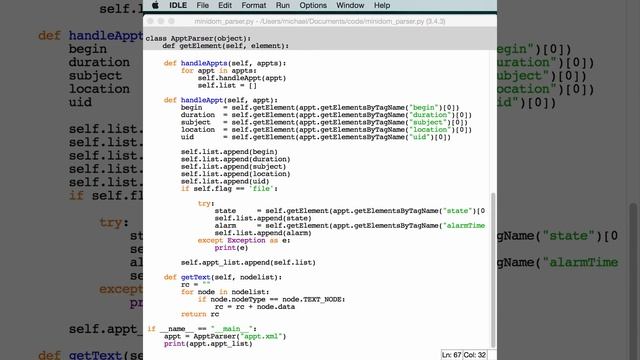Click 'self.list.append(duration)' line

coord(236,159)
